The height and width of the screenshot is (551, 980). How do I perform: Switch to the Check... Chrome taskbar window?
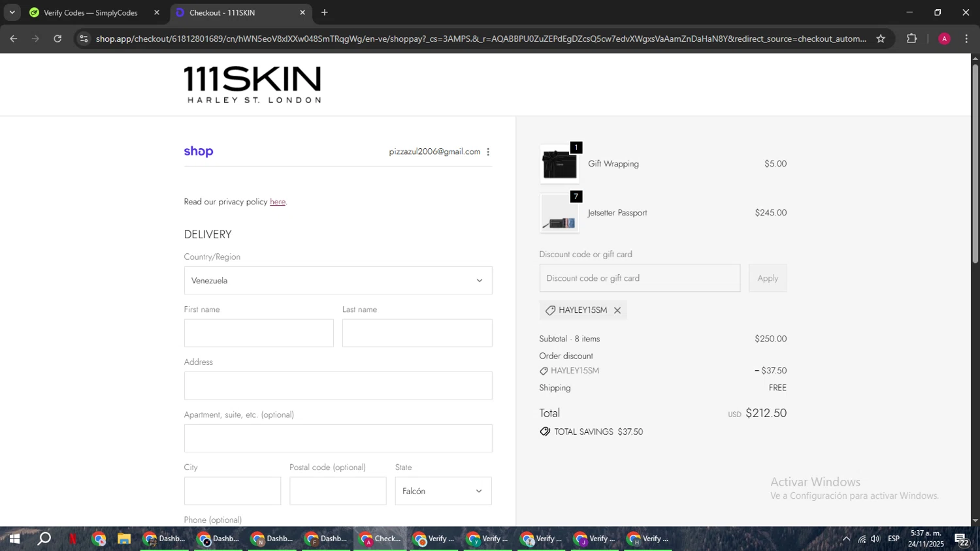click(x=380, y=539)
